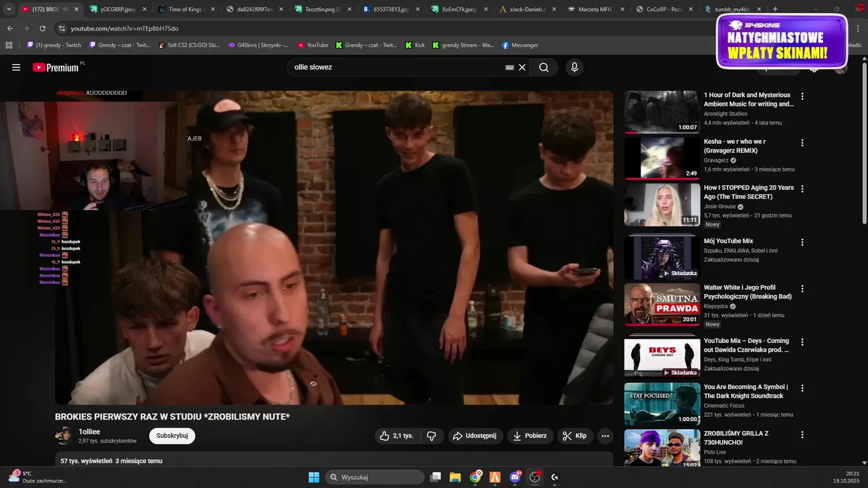The height and width of the screenshot is (488, 868).
Task: Click inside the 'ollie slowez' search field
Action: (397, 67)
